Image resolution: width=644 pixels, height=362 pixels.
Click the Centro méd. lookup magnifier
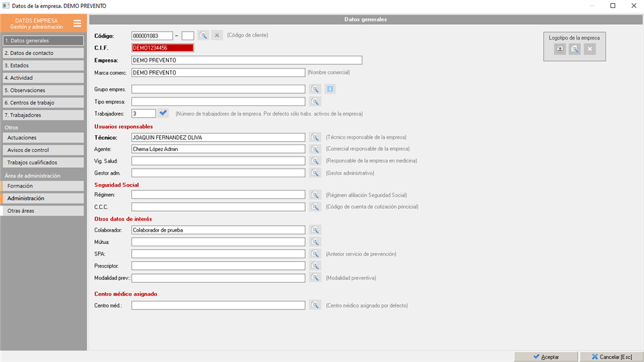(x=315, y=306)
